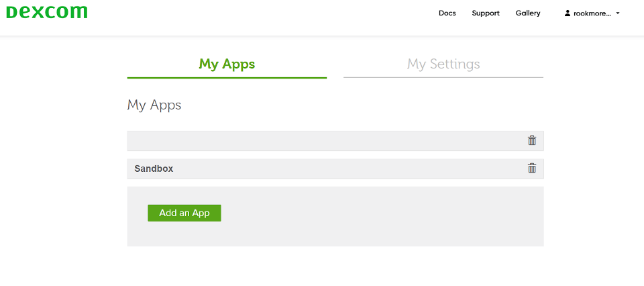The width and height of the screenshot is (644, 286).
Task: Delete the Sandbox app via trash icon
Action: pyautogui.click(x=532, y=169)
